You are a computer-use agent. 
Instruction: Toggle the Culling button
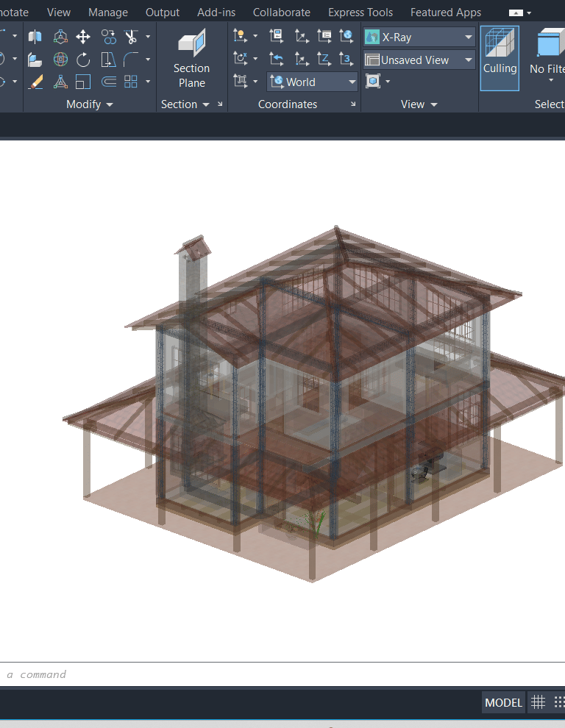click(500, 58)
